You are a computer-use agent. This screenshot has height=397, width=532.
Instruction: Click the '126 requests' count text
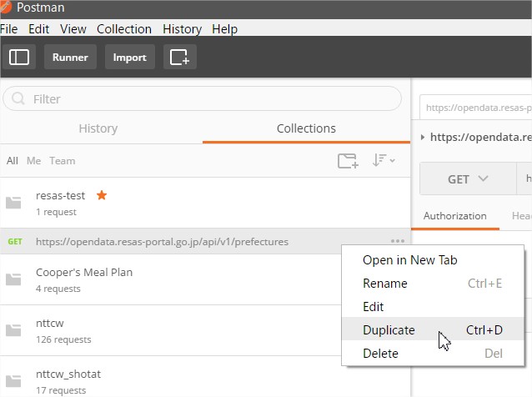[x=63, y=339]
